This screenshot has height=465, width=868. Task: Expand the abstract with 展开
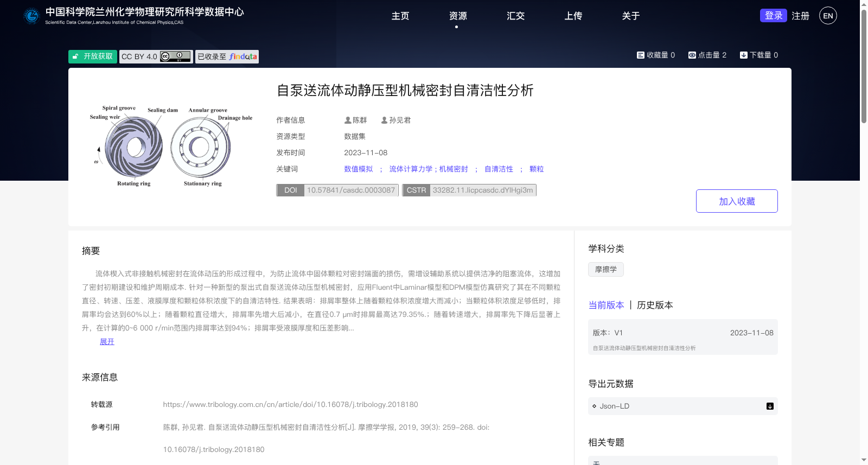tap(107, 342)
